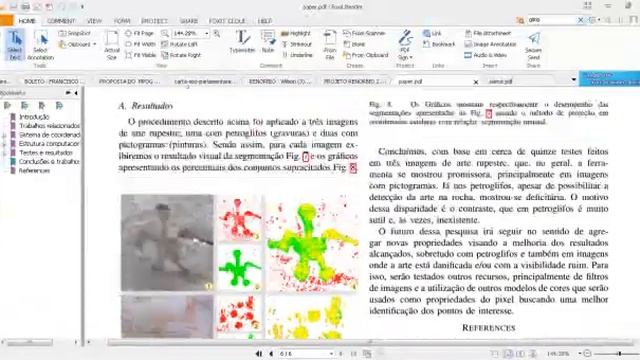The width and height of the screenshot is (640, 360).
Task: Create PDF From Scanner
Action: [364, 33]
